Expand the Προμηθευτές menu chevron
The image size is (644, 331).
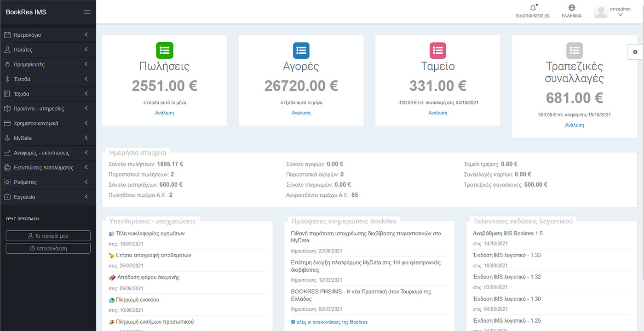coord(86,64)
